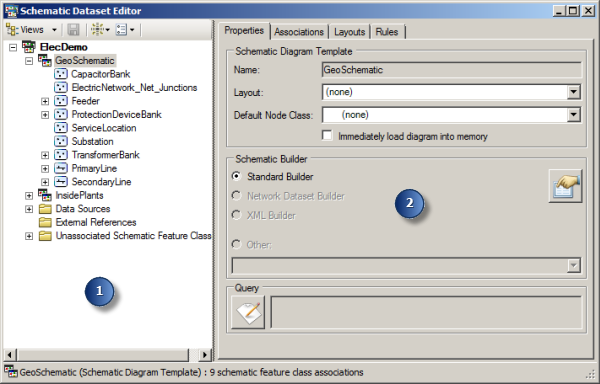600x384 pixels.
Task: Select the ServiceLocation tree item label
Action: pyautogui.click(x=104, y=128)
